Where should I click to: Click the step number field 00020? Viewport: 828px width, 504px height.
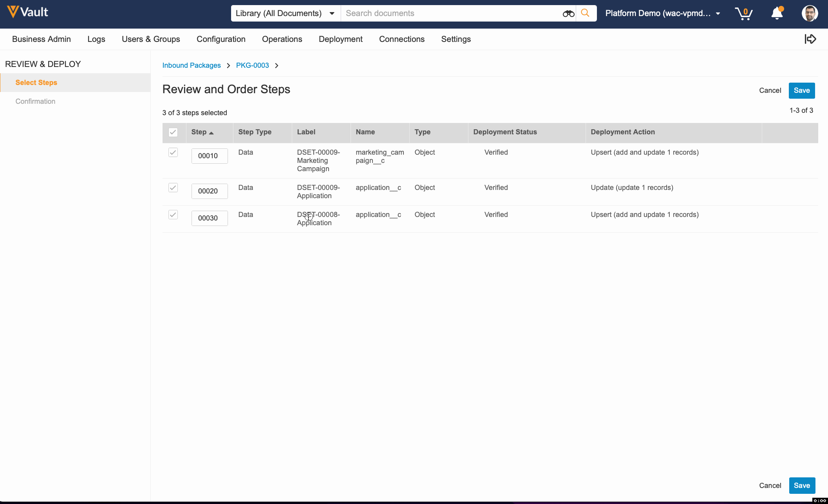coord(209,191)
